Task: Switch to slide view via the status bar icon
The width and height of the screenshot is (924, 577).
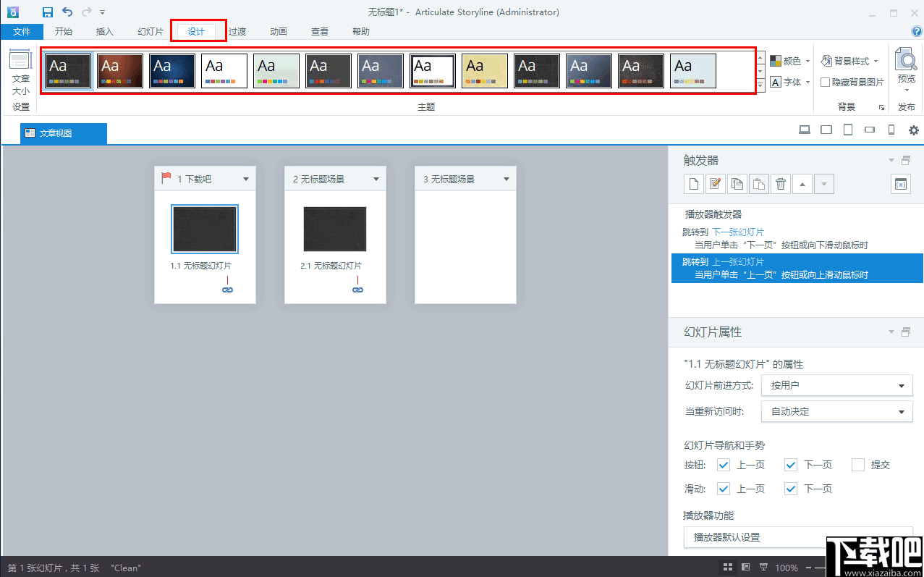Action: [747, 567]
